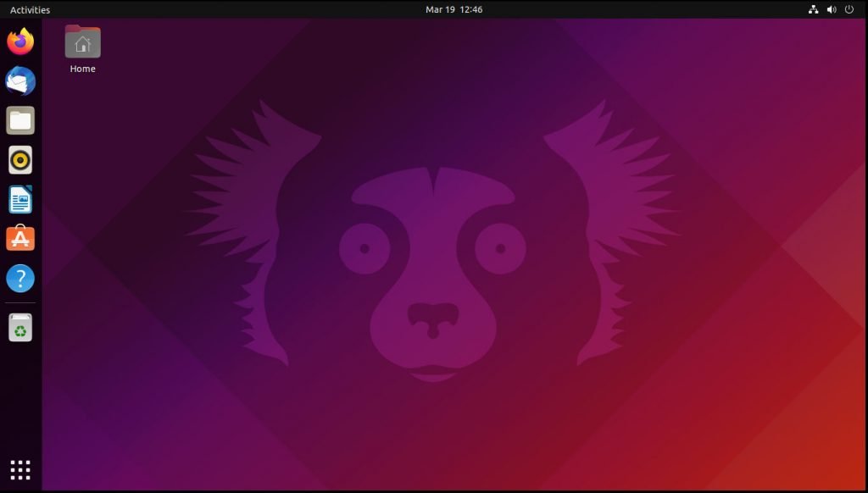Launch Thunderbird email from the dock
This screenshot has width=868, height=493.
coord(19,80)
